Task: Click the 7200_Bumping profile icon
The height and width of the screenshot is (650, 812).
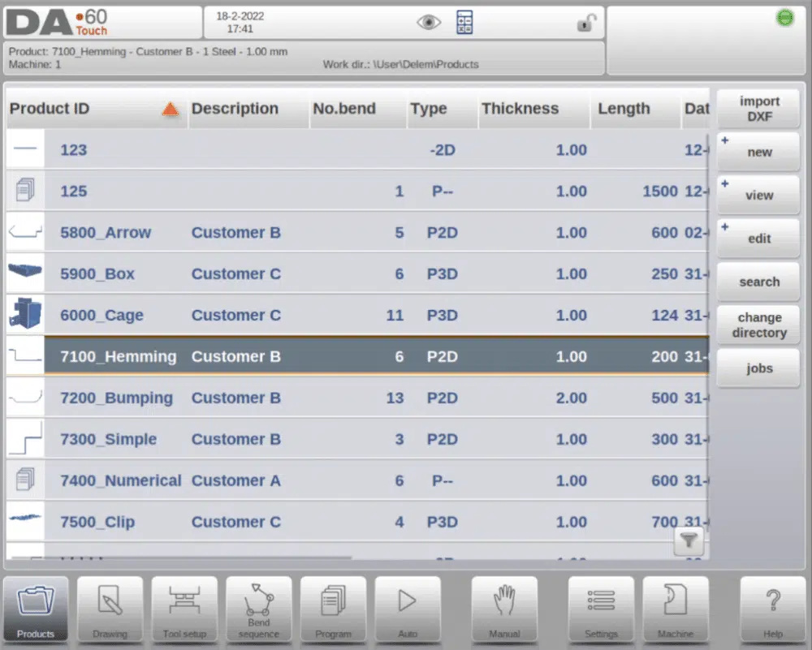Action: click(x=25, y=398)
